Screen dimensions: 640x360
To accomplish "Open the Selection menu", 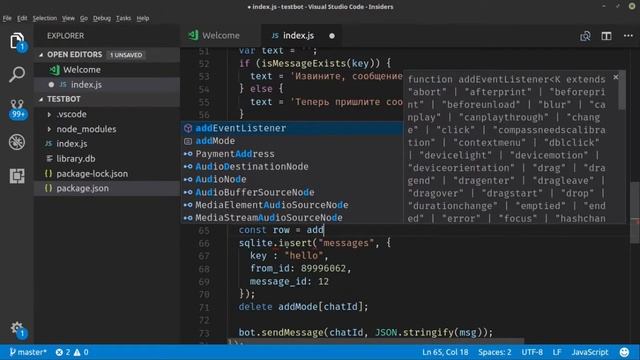I will click(x=44, y=18).
